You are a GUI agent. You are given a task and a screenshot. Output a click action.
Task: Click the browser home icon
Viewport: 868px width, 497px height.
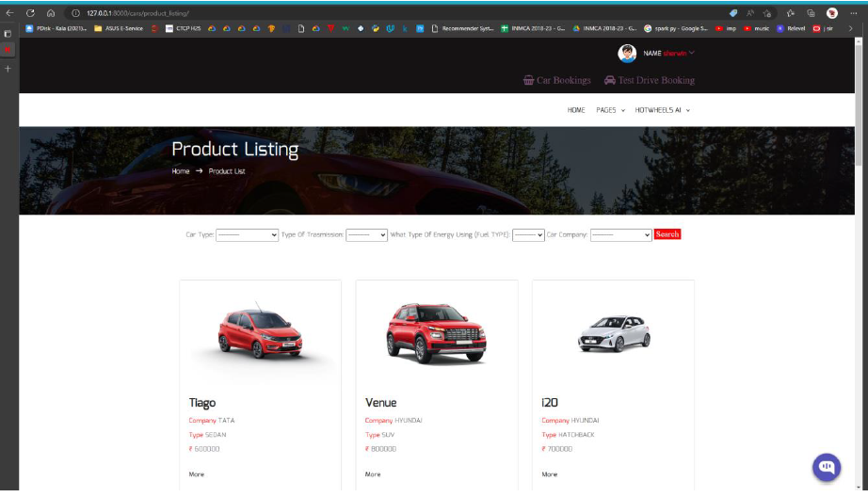(x=50, y=13)
